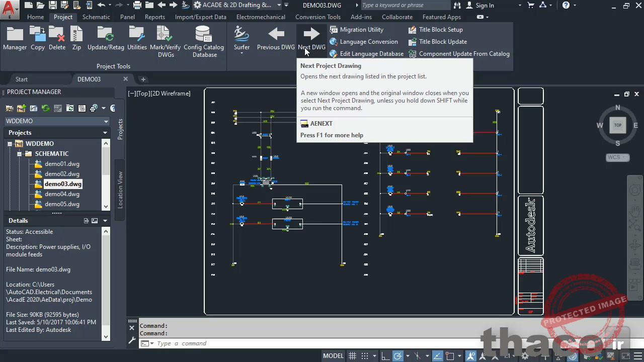This screenshot has height=362, width=644.
Task: Click the Mark/Verify DWGs icon
Action: pos(165,34)
